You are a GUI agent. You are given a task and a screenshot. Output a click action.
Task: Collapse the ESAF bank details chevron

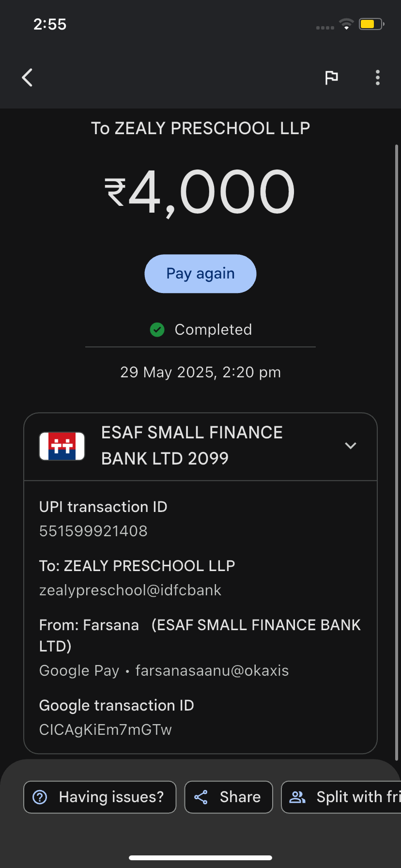point(351,446)
